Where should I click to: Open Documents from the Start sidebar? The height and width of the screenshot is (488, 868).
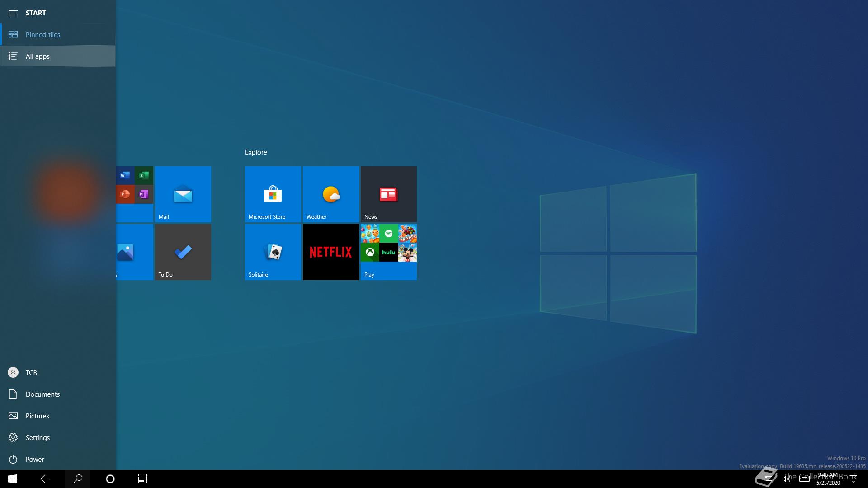[x=42, y=394]
